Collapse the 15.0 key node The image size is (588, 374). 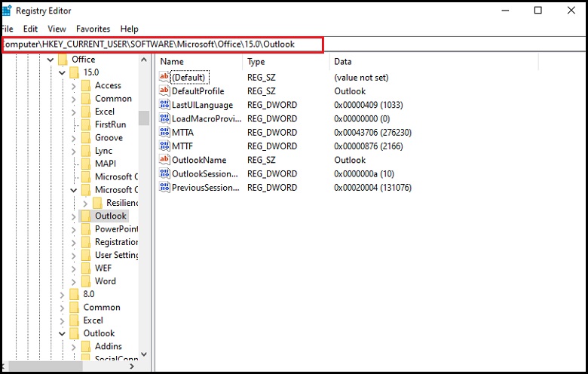pos(62,72)
